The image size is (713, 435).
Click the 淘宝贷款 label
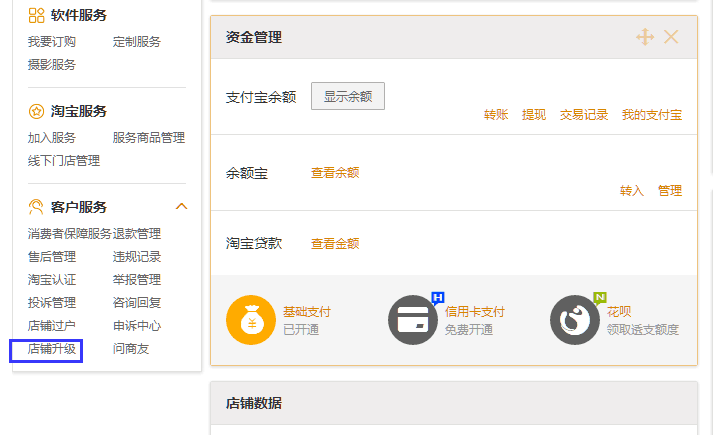(x=254, y=244)
